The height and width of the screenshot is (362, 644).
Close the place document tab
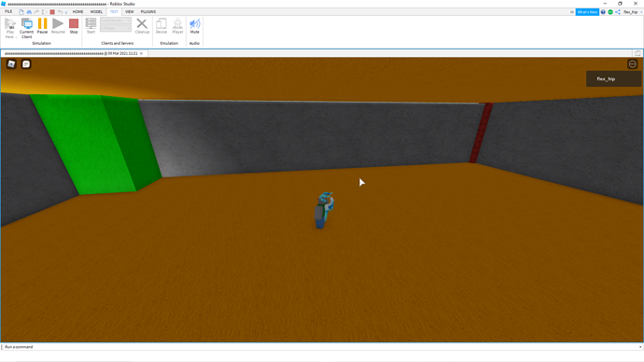tap(141, 53)
